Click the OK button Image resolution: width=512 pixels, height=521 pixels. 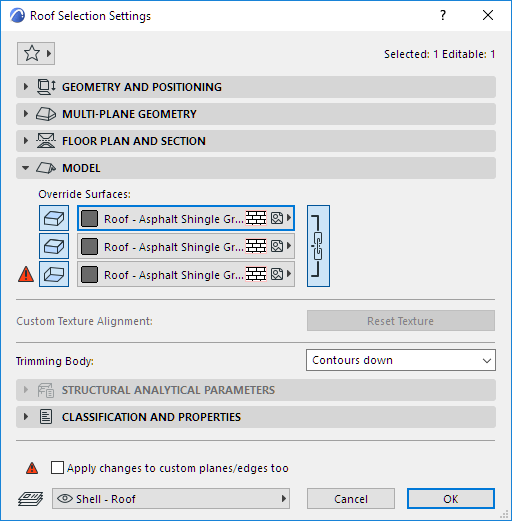click(x=451, y=499)
